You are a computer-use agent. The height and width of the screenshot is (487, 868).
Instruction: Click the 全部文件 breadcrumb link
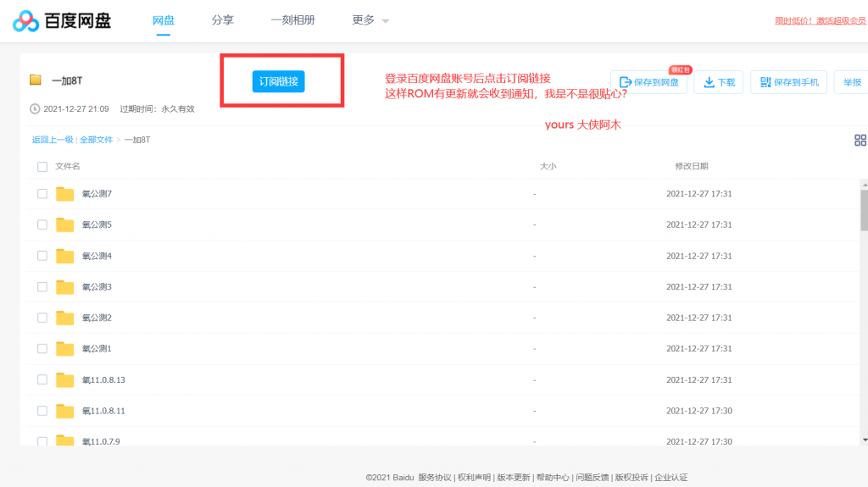pos(97,140)
